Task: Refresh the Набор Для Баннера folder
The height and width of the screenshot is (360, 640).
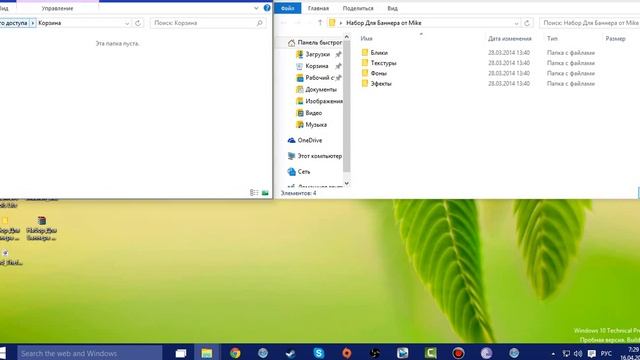Action: (527, 23)
